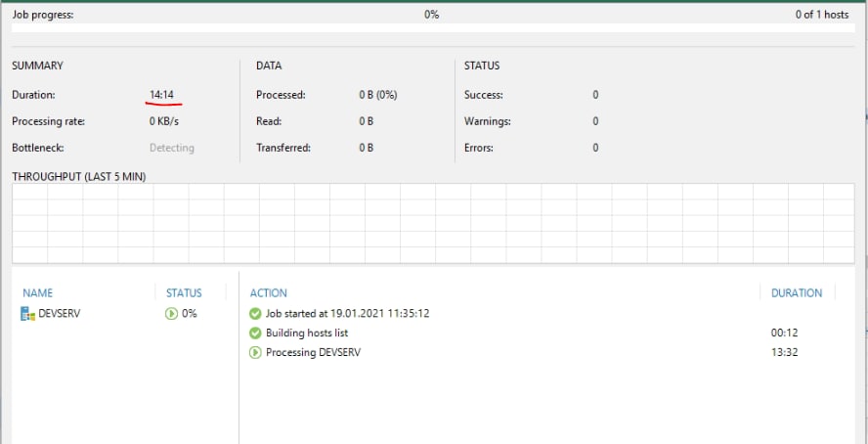Click the Read '0 B' value
The height and width of the screenshot is (444, 868).
(366, 121)
